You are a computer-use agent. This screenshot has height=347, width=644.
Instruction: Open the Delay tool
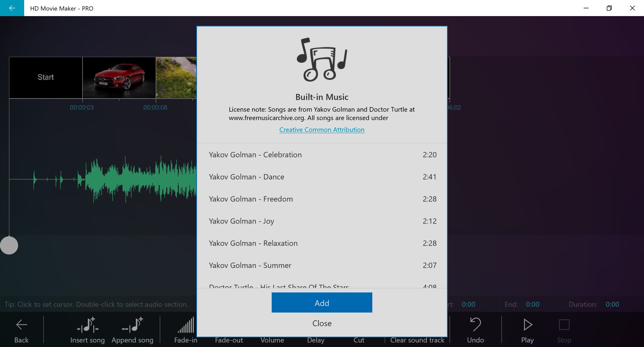pyautogui.click(x=316, y=340)
